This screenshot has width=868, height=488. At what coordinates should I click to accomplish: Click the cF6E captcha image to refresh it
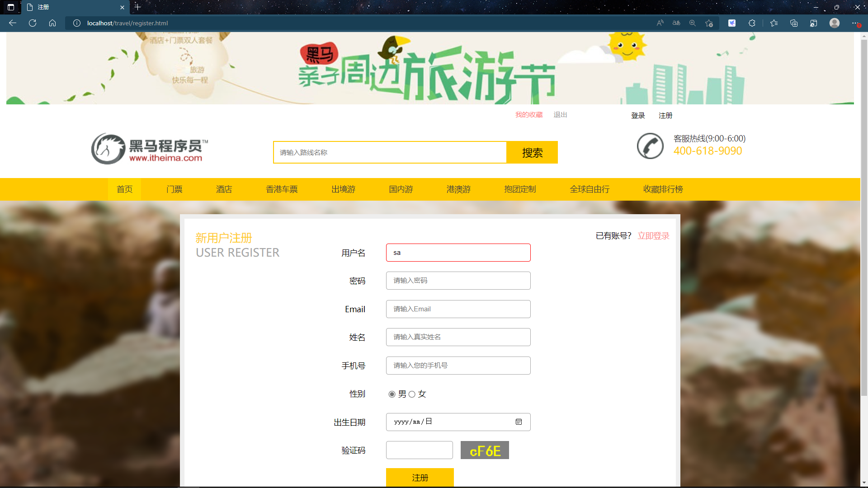(485, 450)
